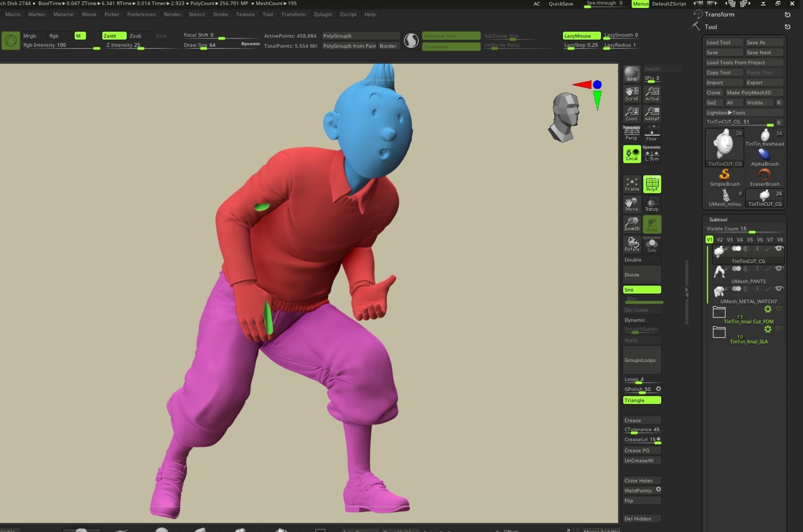The image size is (803, 532).
Task: Click the material sphere icon
Action: pos(411,41)
